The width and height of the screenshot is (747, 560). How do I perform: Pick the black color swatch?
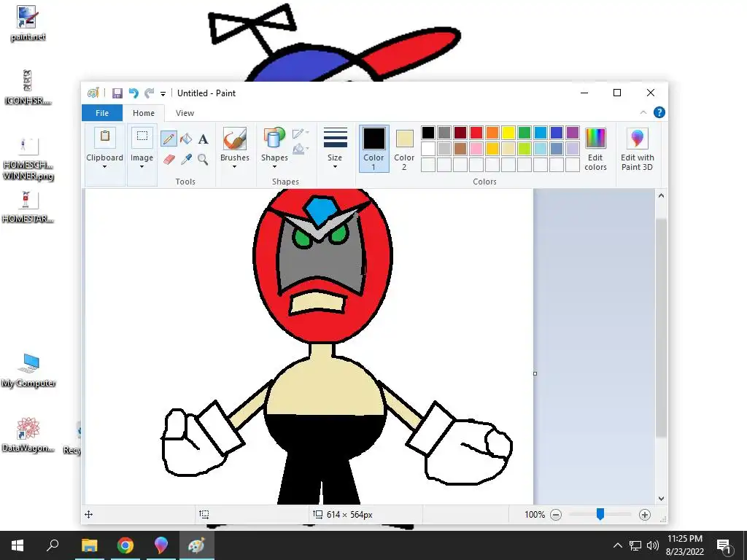pyautogui.click(x=428, y=133)
